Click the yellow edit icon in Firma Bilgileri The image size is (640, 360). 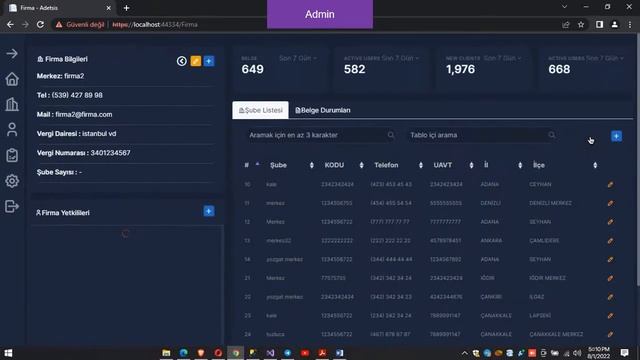pyautogui.click(x=196, y=61)
